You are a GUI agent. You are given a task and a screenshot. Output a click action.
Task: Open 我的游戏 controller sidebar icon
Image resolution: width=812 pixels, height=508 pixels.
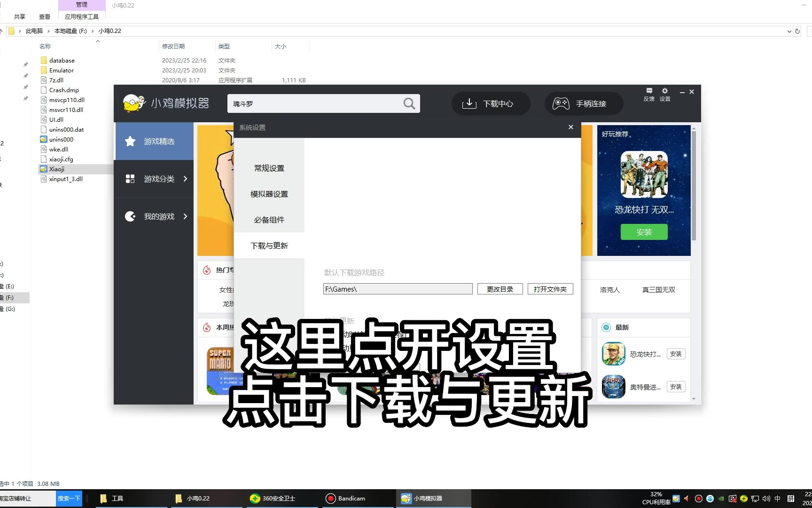tap(130, 216)
